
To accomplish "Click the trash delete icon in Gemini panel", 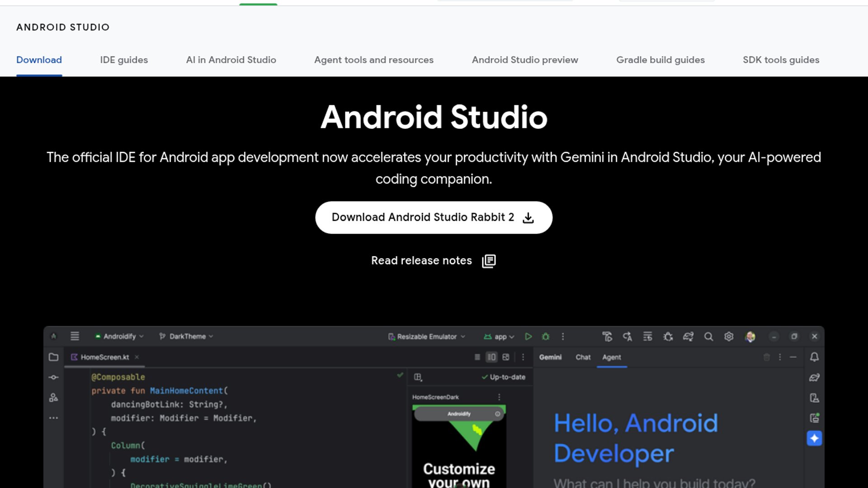I will (766, 357).
